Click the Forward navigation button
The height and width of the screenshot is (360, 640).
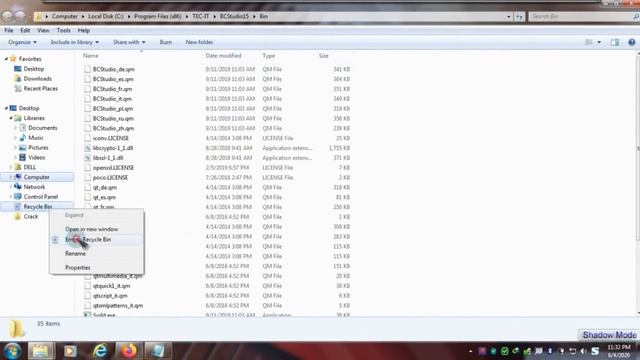(20, 16)
